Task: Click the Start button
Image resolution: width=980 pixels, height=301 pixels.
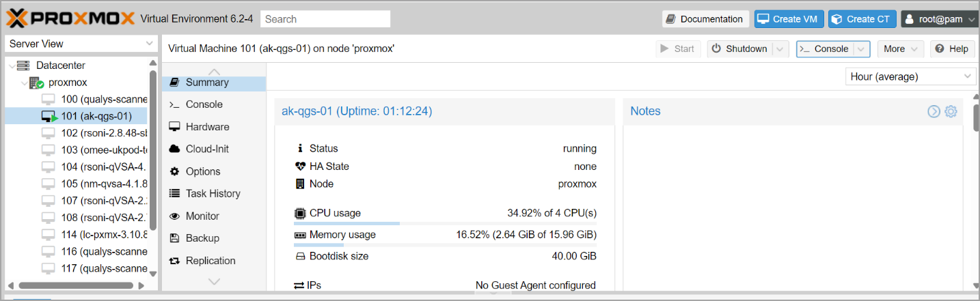Action: point(678,48)
